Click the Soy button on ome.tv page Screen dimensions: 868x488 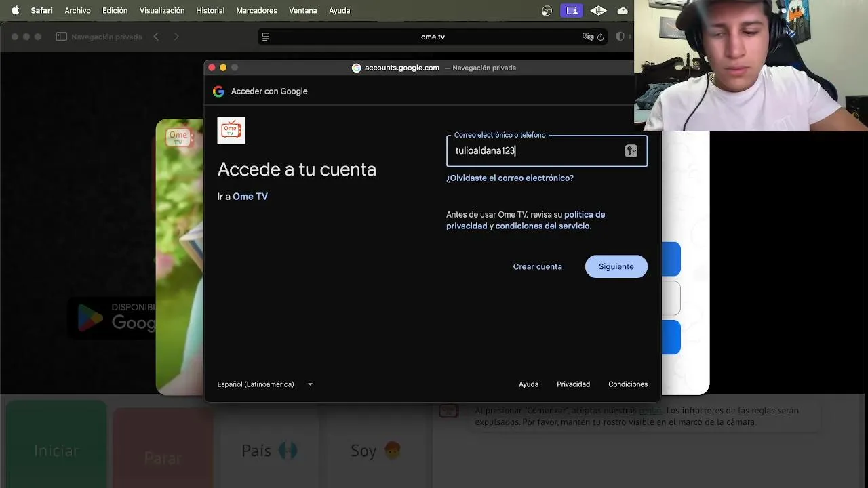click(x=375, y=447)
